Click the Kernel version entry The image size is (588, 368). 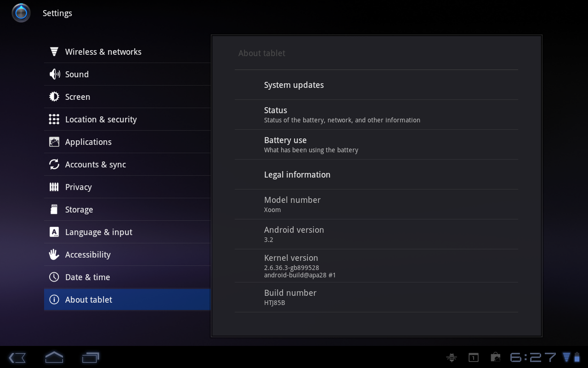[376, 266]
